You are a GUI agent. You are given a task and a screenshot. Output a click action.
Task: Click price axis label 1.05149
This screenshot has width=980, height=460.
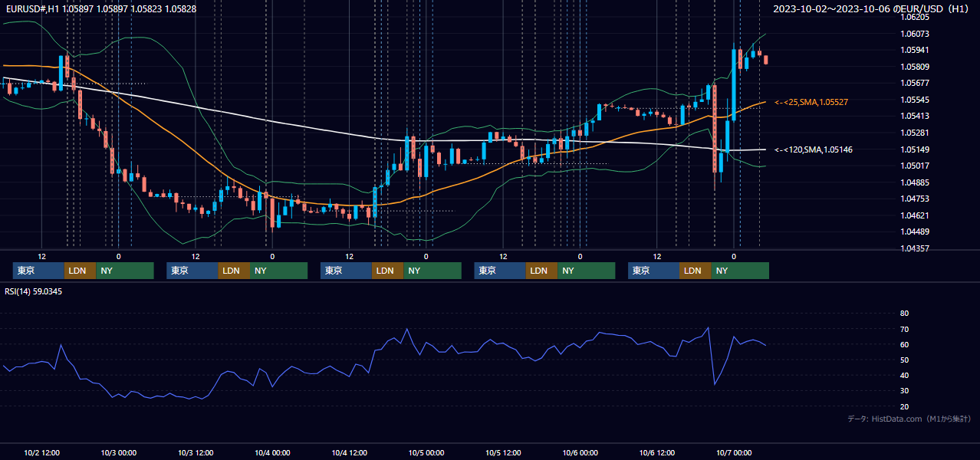(915, 149)
